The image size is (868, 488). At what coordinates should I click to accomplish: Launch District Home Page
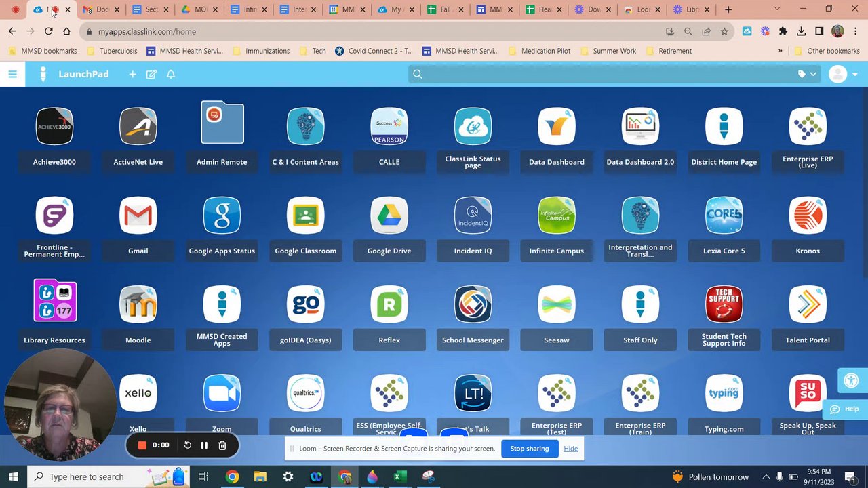pos(724,126)
